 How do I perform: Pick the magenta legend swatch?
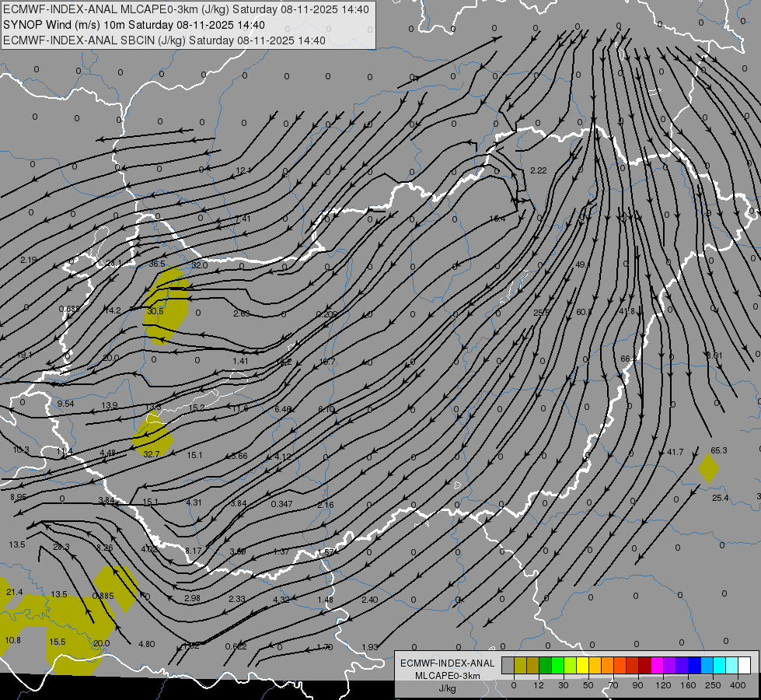tap(657, 665)
